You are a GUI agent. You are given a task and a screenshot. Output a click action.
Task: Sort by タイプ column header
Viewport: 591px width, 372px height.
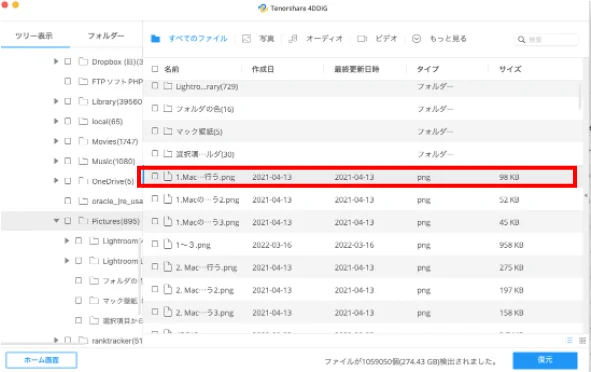428,69
